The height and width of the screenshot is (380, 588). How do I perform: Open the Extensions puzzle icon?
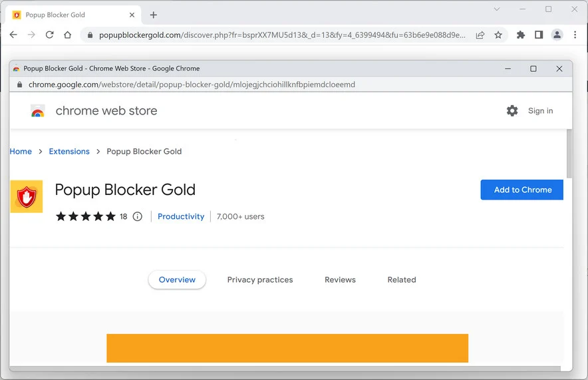point(521,35)
